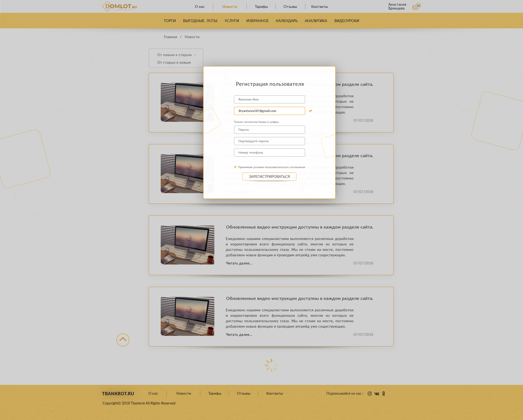Go to the ИЗБРАННОЕ section

(257, 21)
